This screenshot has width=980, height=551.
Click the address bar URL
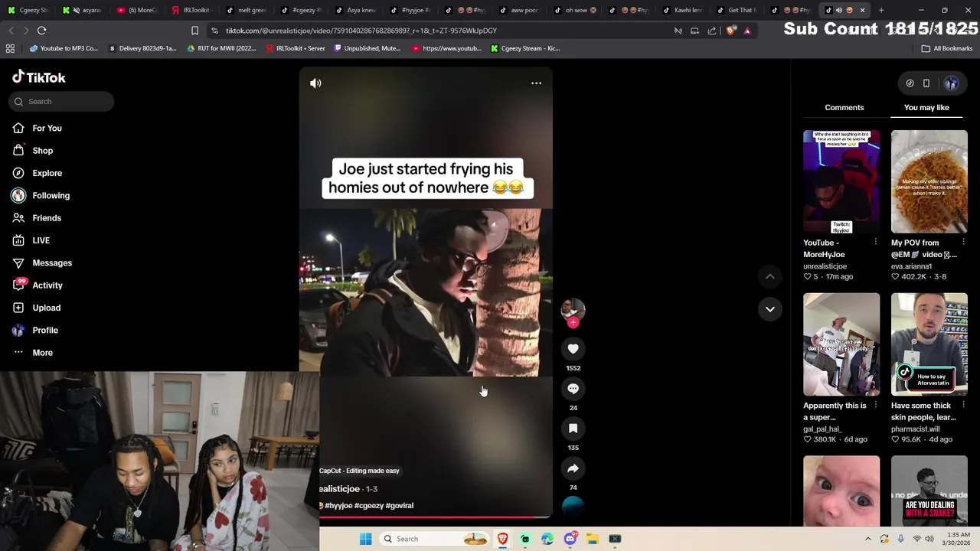[x=361, y=31]
